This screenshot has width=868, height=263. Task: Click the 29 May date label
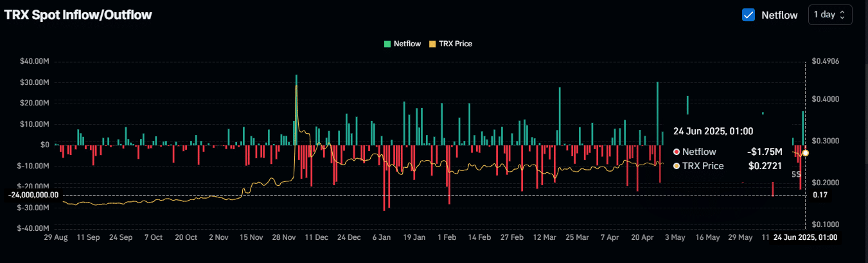point(741,237)
